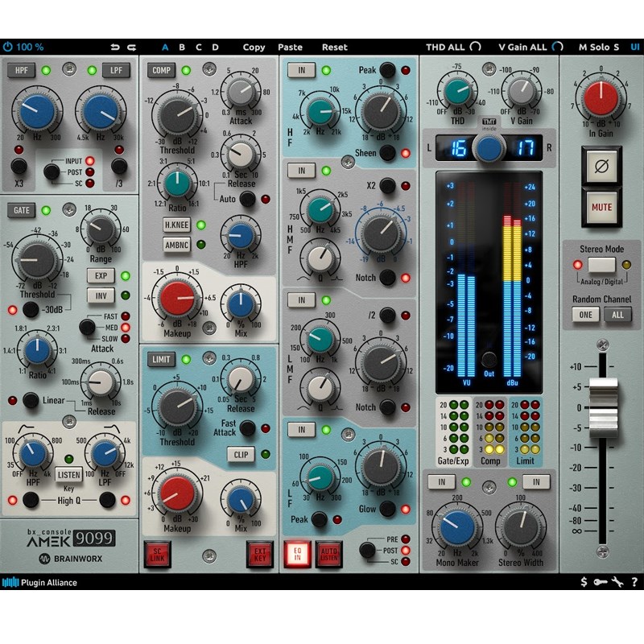
Task: Select preset slot D
Action: 215,47
